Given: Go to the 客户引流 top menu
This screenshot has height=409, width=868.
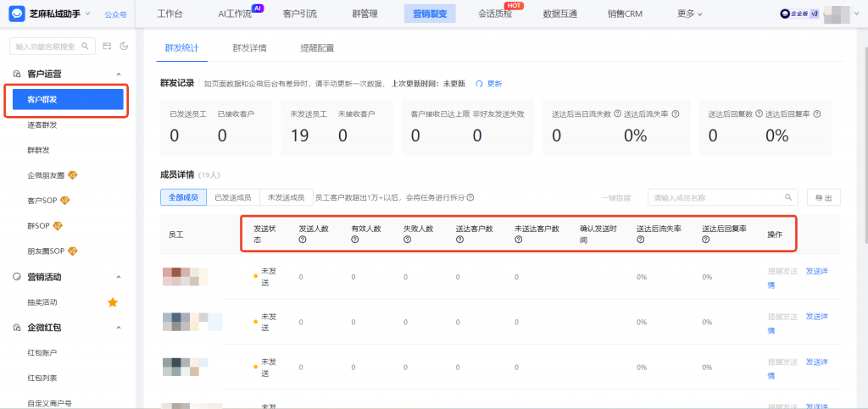Looking at the screenshot, I should (299, 14).
